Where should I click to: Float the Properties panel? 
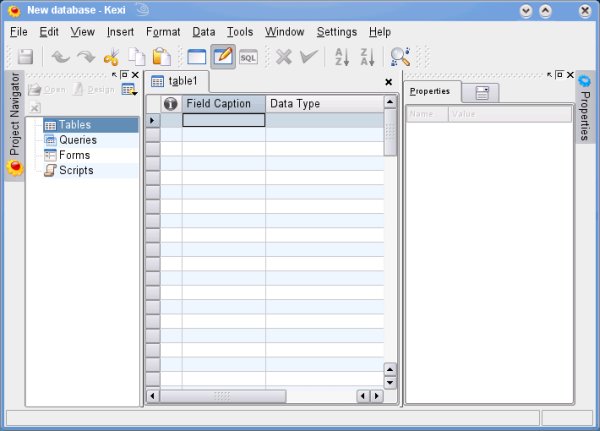pos(559,75)
